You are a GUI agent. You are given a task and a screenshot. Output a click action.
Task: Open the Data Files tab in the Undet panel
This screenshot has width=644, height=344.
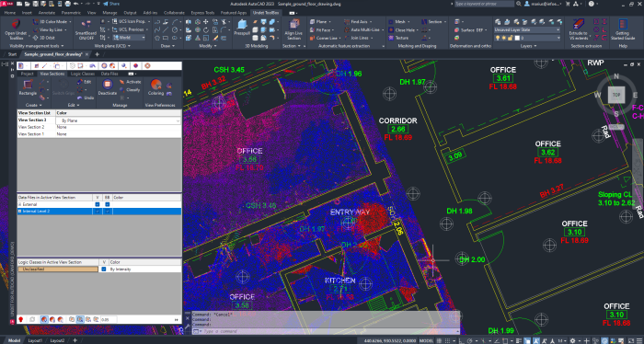pos(109,74)
